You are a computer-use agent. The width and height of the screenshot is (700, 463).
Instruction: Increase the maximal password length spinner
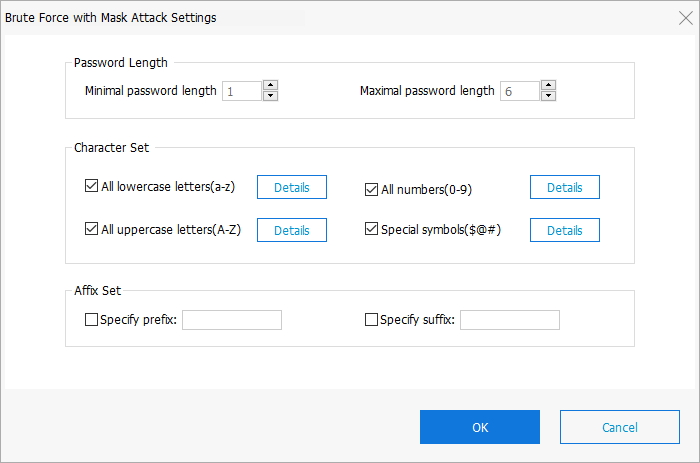[548, 85]
